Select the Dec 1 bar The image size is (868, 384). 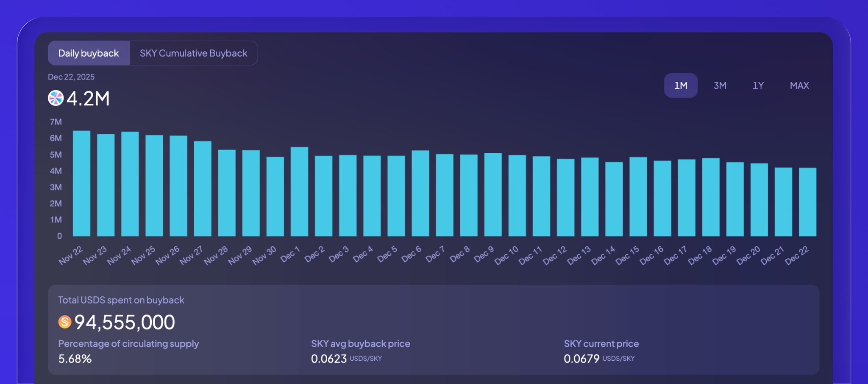coord(299,191)
